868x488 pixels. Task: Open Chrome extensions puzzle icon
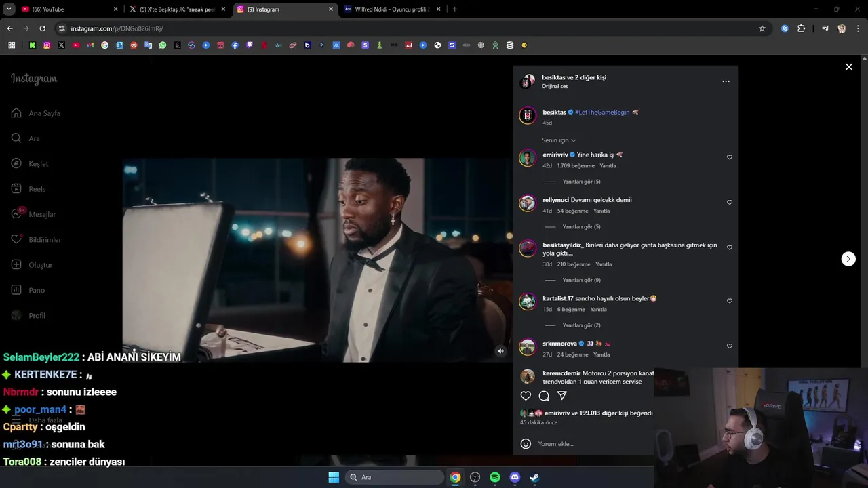(x=801, y=28)
